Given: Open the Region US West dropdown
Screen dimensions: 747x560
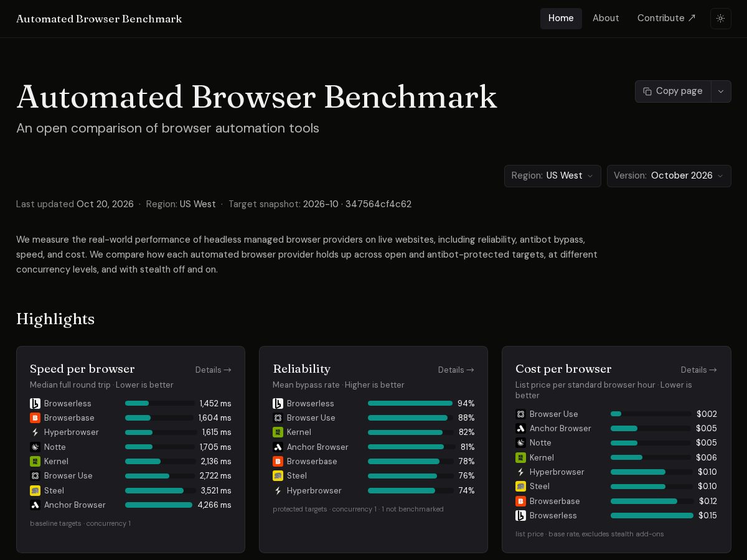Looking at the screenshot, I should pos(553,175).
